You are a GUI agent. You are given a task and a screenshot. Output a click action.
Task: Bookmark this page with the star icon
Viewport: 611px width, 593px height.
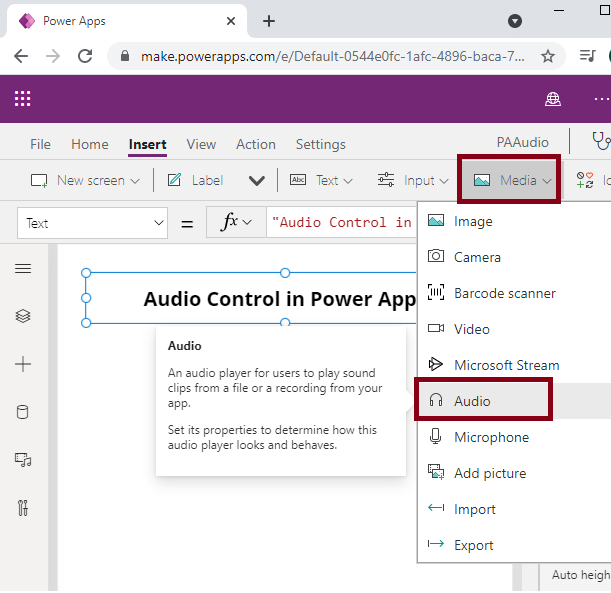548,56
